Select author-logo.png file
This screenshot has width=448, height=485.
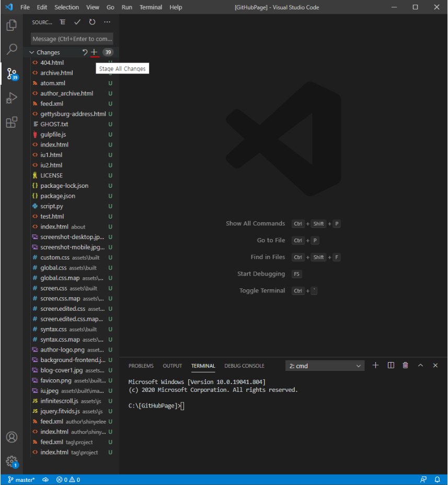(x=73, y=350)
